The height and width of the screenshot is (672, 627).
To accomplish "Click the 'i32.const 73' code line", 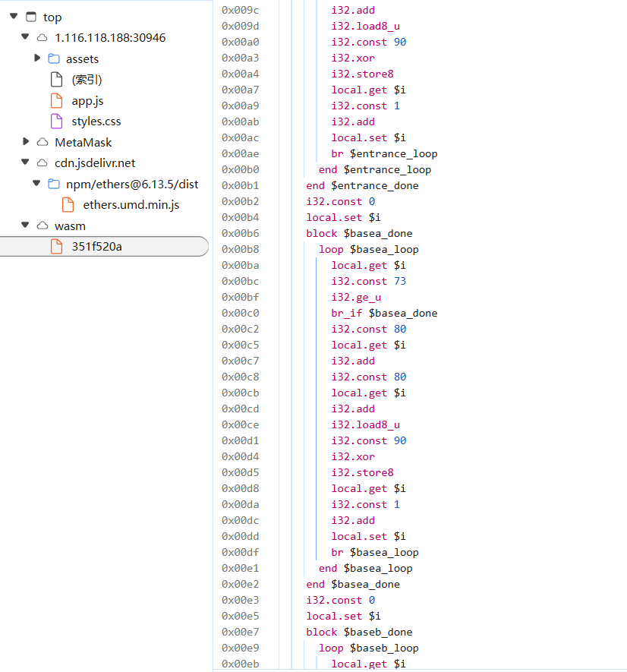I will (369, 281).
